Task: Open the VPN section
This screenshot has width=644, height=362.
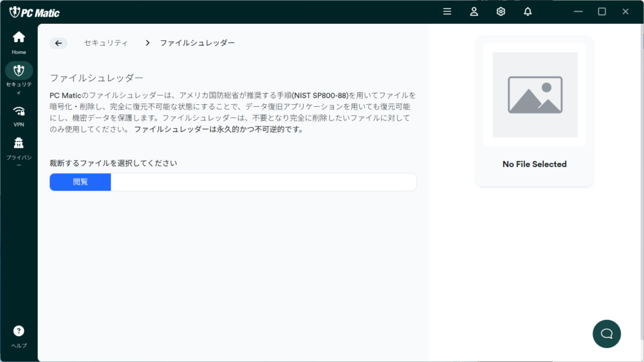Action: [x=18, y=116]
